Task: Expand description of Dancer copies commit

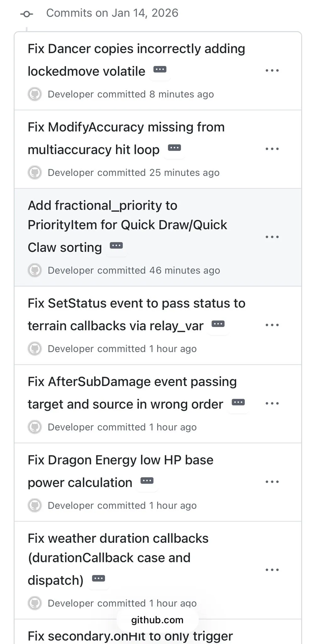Action: (160, 69)
